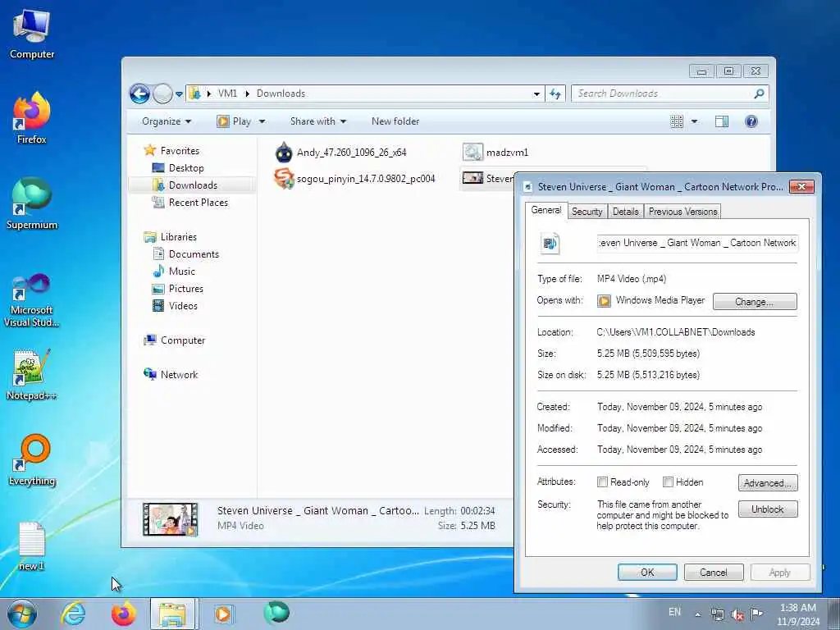Select the new 1 text file on desktop
The height and width of the screenshot is (630, 840).
click(32, 546)
